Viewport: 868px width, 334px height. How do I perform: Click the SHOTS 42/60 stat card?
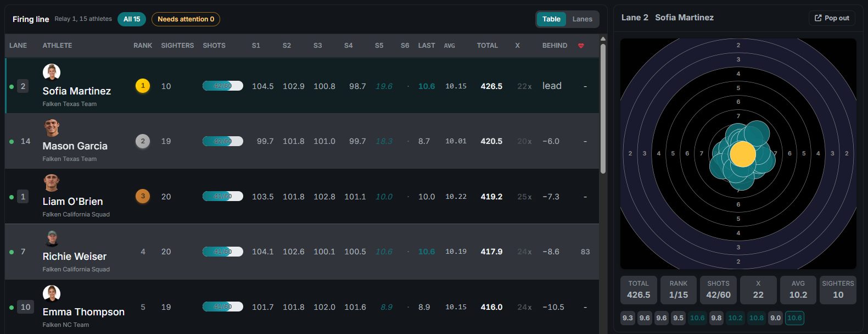(718, 290)
